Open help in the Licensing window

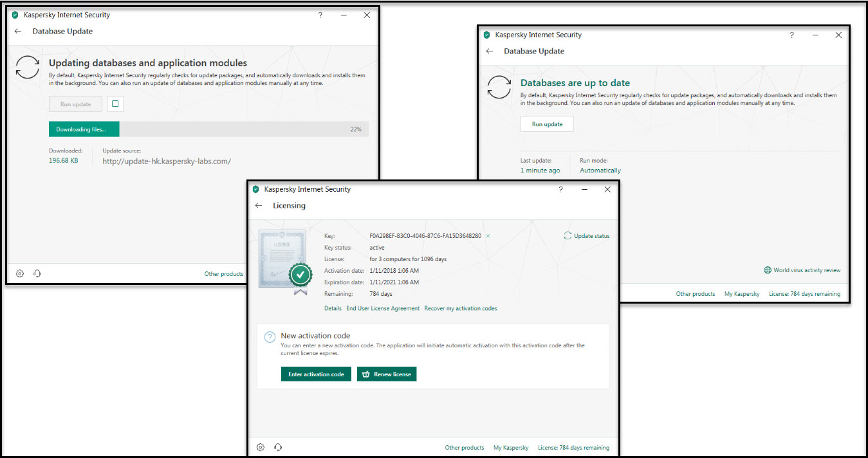tap(560, 189)
